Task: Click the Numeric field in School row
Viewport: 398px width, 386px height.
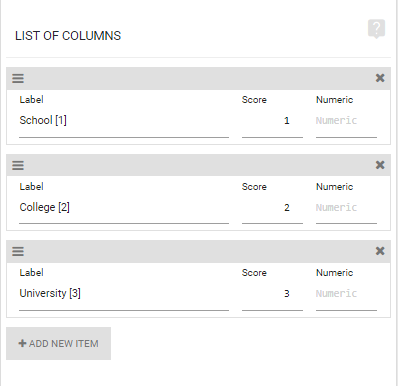Action: (346, 121)
